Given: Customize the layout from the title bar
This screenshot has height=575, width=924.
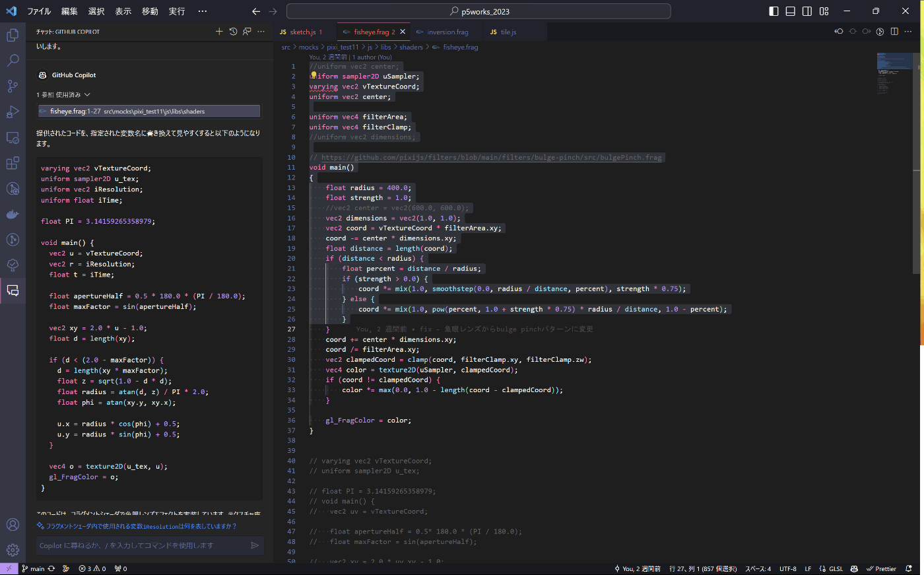Looking at the screenshot, I should coord(824,11).
